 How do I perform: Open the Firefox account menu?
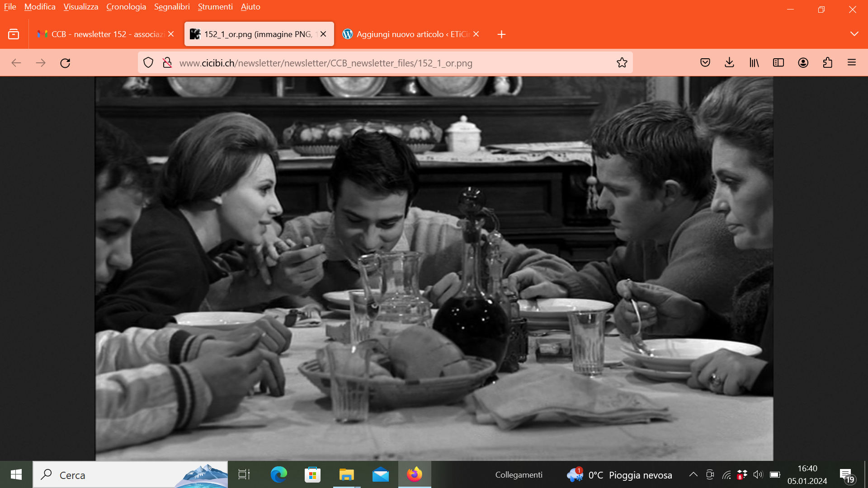coord(803,63)
